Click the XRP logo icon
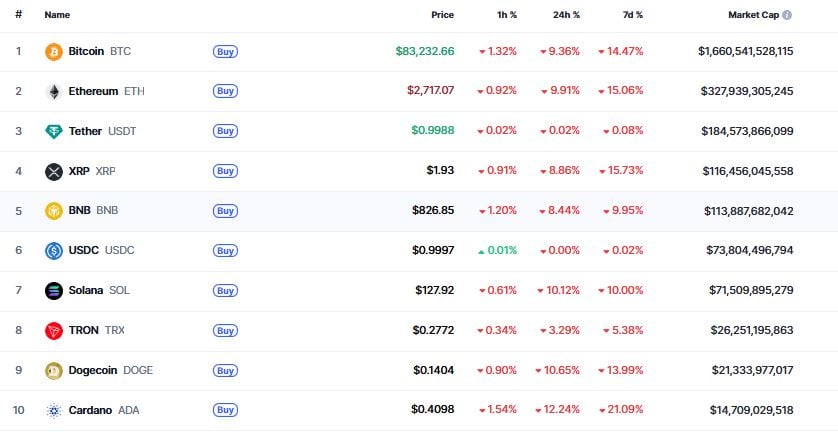 [54, 171]
